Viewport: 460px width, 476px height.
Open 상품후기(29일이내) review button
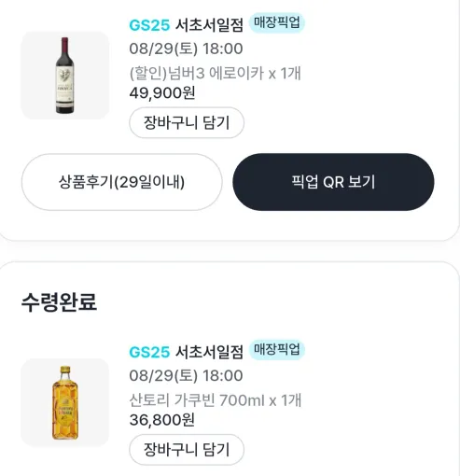(x=122, y=182)
